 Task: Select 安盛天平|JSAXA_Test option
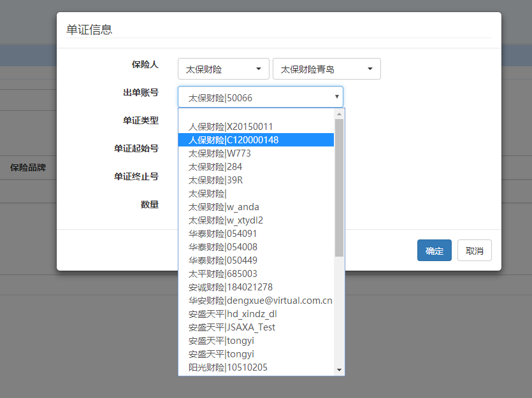click(x=256, y=327)
